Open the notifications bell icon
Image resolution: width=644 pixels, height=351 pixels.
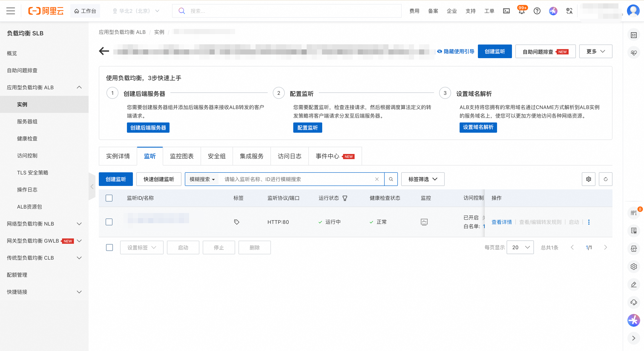point(522,11)
